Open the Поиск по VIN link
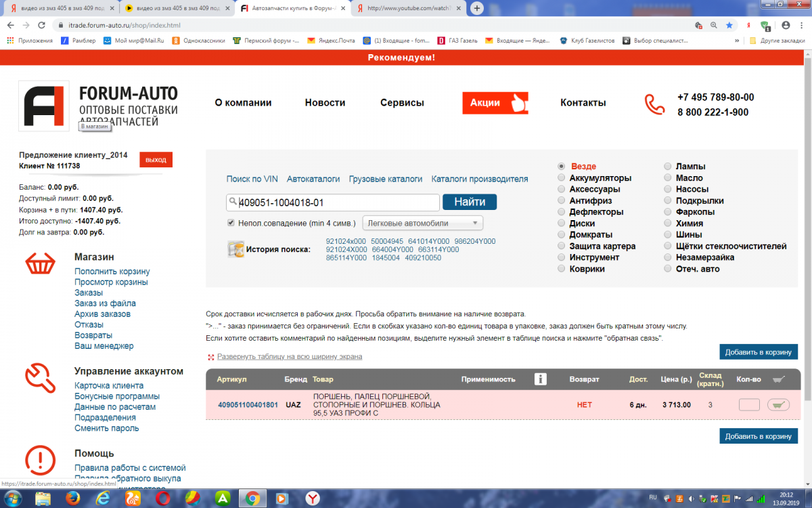 [252, 179]
